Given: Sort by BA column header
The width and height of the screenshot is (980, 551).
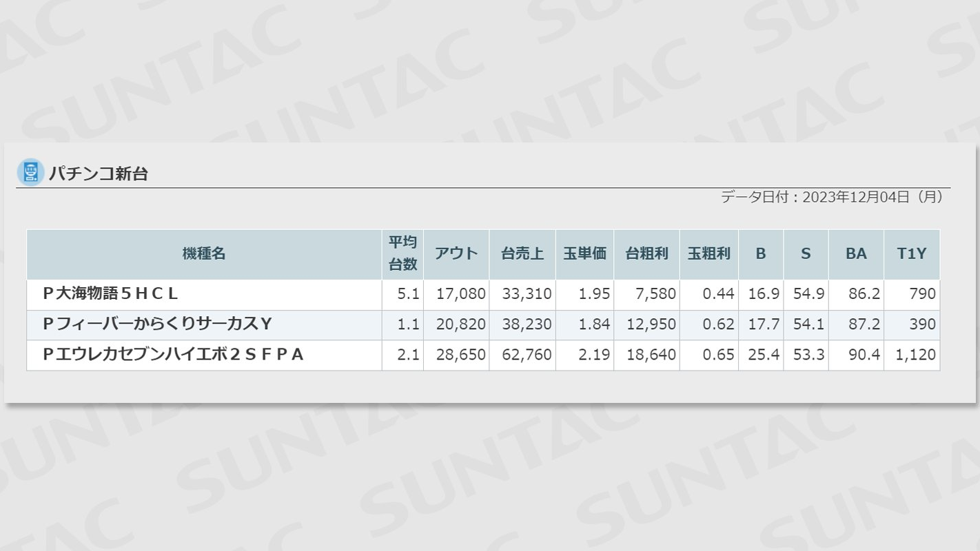Looking at the screenshot, I should pyautogui.click(x=856, y=253).
